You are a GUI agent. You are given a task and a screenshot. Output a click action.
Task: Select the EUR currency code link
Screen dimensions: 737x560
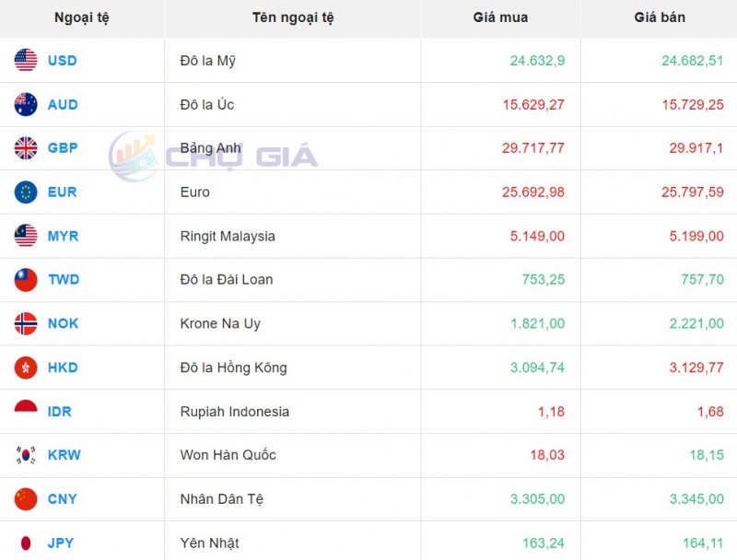pyautogui.click(x=61, y=192)
